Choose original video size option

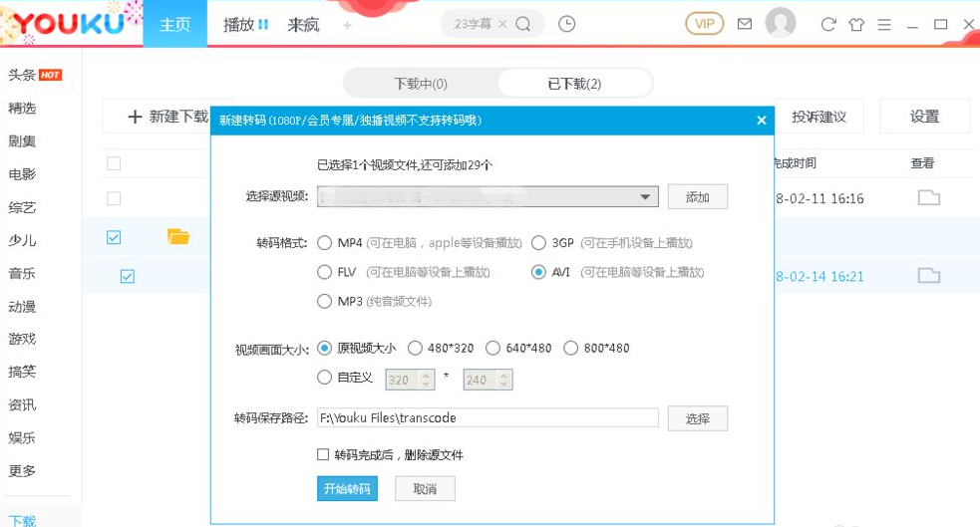(x=324, y=348)
